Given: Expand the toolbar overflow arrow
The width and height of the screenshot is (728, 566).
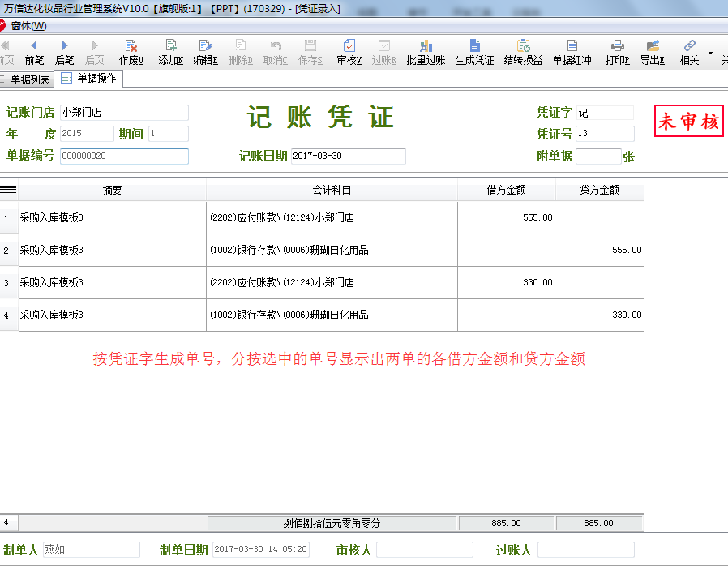Looking at the screenshot, I should click(710, 53).
